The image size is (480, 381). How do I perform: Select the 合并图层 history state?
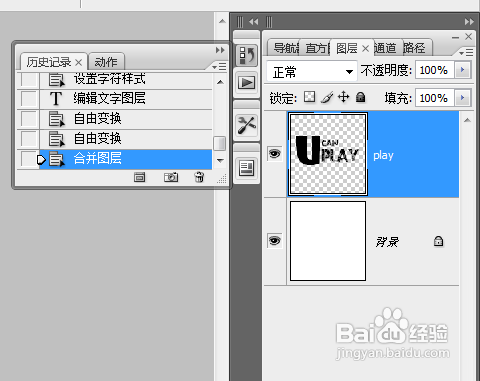coord(126,159)
